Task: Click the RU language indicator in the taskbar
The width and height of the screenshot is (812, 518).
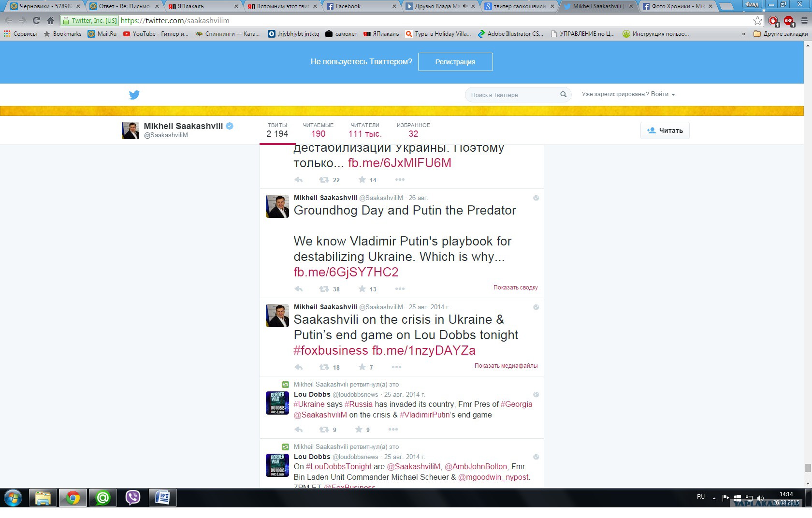Action: click(701, 497)
